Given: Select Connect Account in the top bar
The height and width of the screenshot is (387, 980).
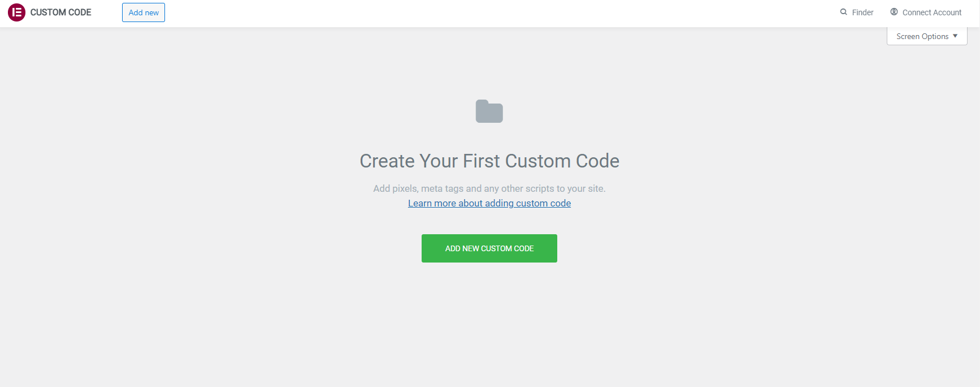Looking at the screenshot, I should click(930, 12).
